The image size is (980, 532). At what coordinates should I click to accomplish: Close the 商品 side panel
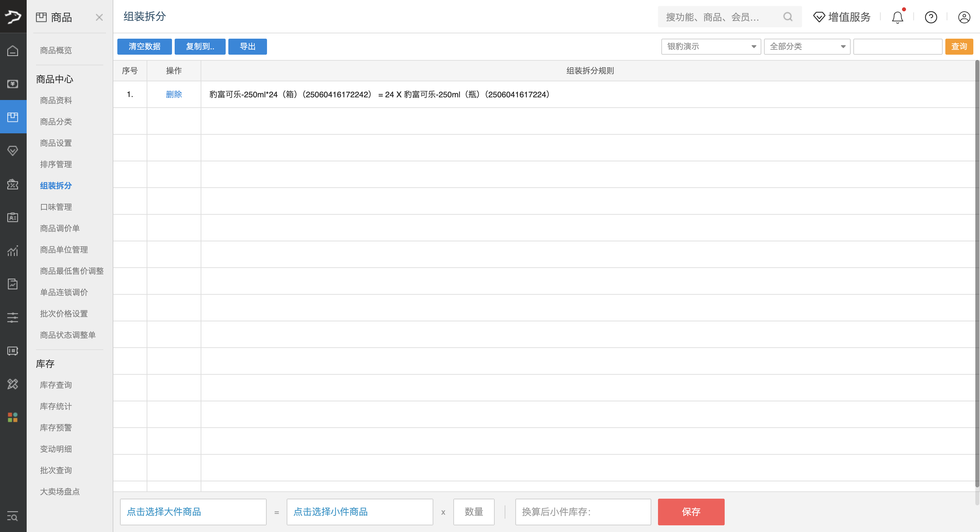pyautogui.click(x=99, y=17)
